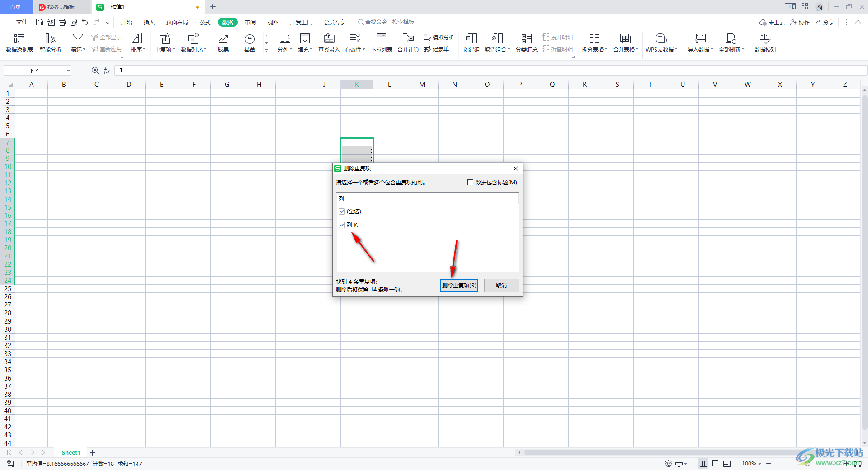Click the formula bar input field
Screen dimensions: 868x470
[491, 70]
